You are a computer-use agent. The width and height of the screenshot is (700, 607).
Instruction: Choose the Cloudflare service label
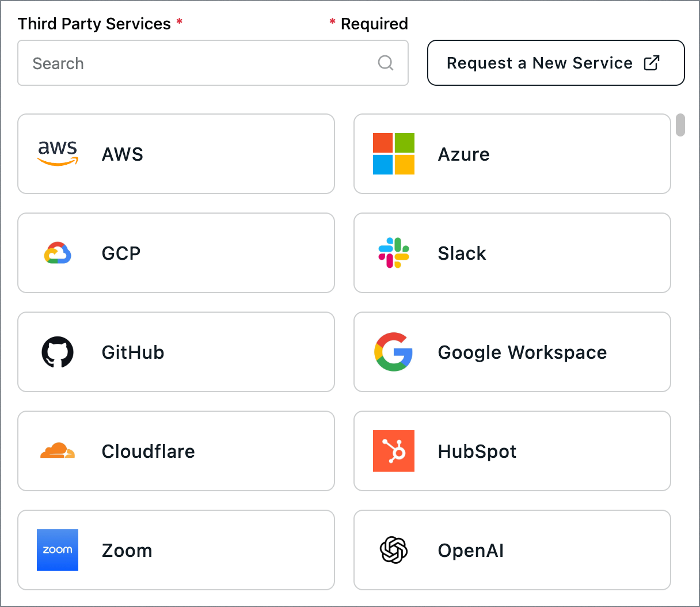pyautogui.click(x=148, y=451)
